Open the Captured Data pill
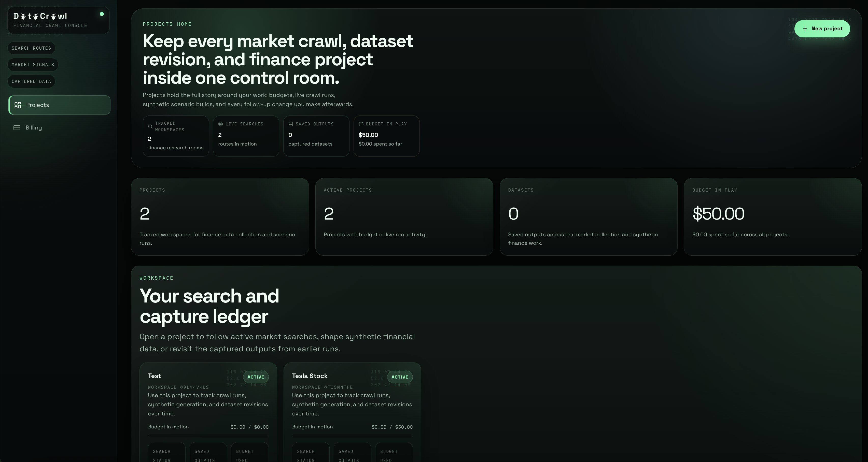The width and height of the screenshot is (868, 462). (x=31, y=81)
